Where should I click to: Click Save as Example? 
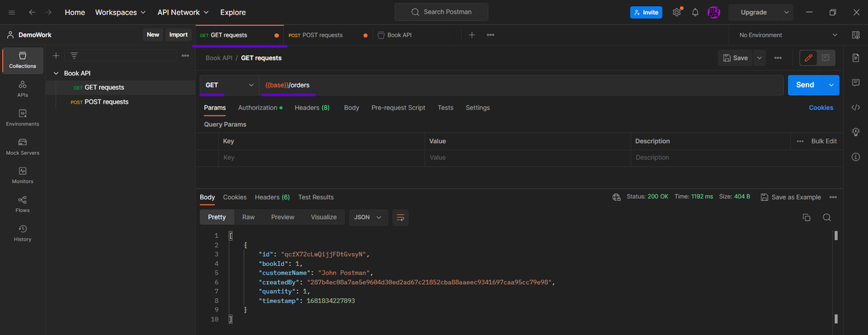[x=791, y=197]
